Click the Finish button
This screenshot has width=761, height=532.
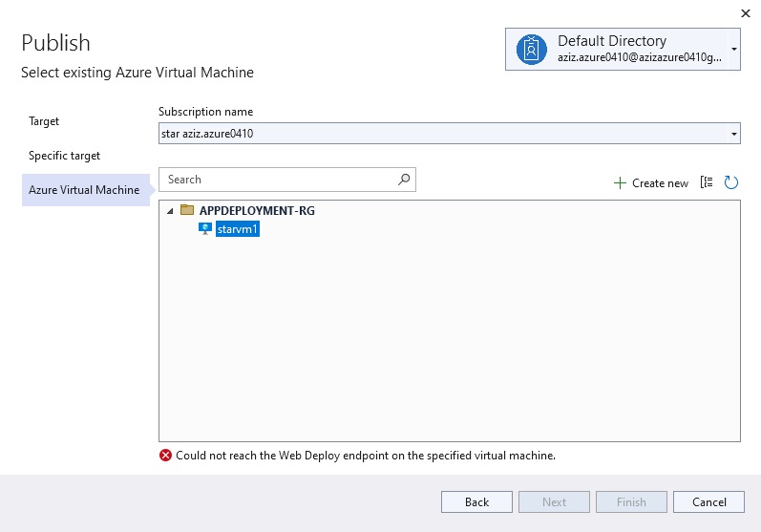(631, 501)
